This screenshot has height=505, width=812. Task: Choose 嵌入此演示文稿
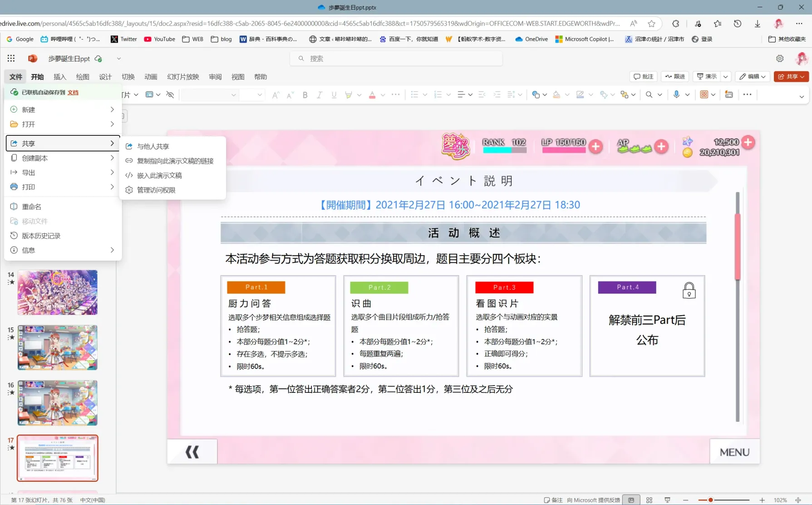(x=172, y=175)
